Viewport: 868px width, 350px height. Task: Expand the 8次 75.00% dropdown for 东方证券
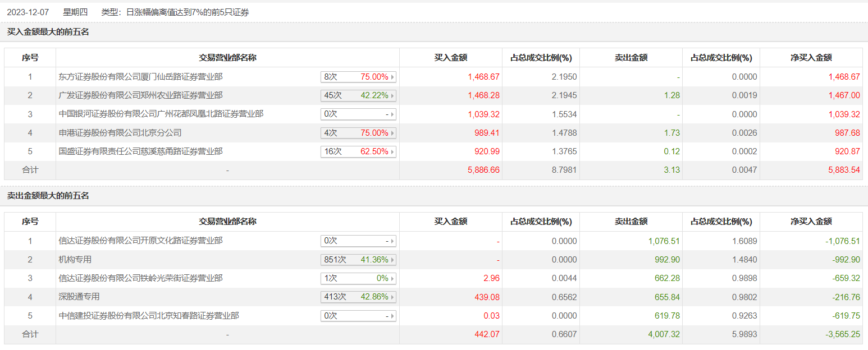click(358, 77)
